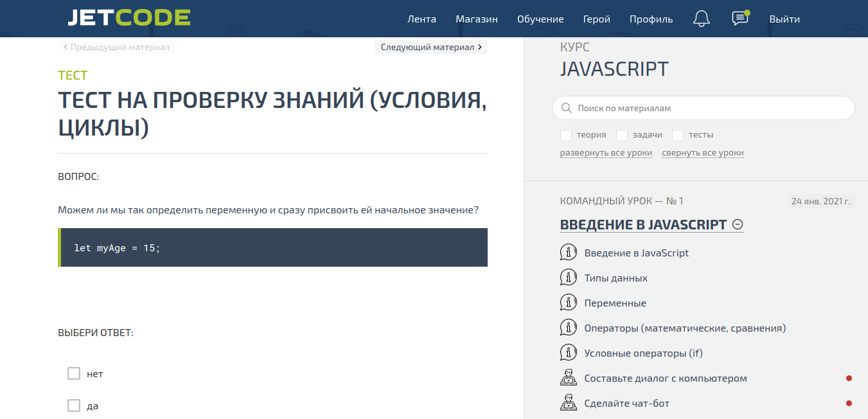Check the «да» answer checkbox
This screenshot has height=419, width=868.
73,406
